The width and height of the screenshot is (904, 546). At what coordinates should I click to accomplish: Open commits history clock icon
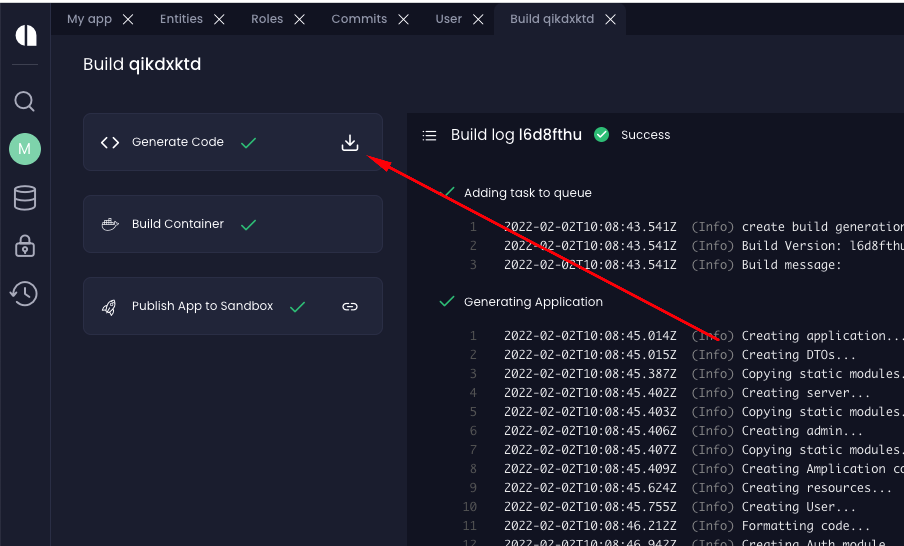click(24, 293)
